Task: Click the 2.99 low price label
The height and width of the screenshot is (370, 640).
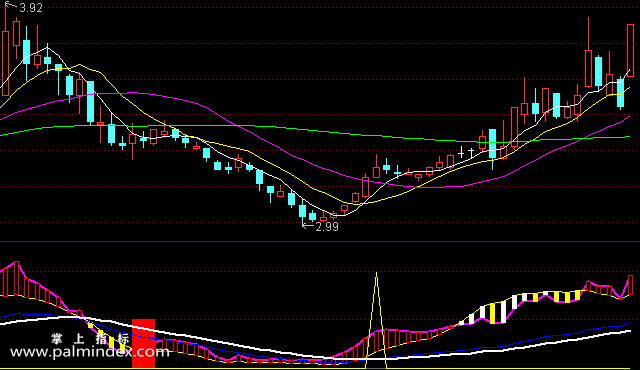Action: click(327, 227)
